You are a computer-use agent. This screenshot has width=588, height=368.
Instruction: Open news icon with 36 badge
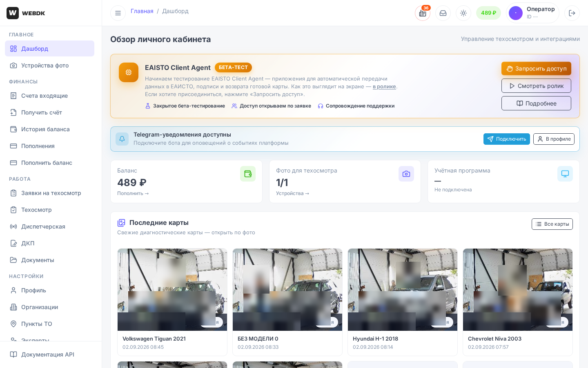tap(423, 13)
